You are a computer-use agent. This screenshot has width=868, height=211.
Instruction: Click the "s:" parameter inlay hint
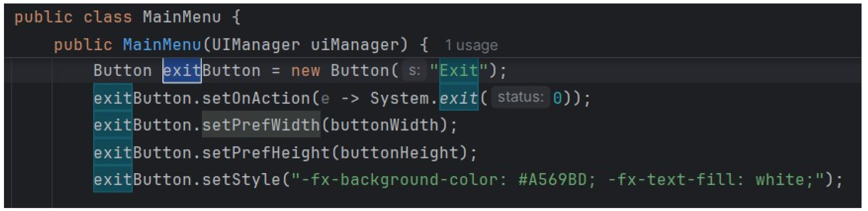(x=414, y=71)
